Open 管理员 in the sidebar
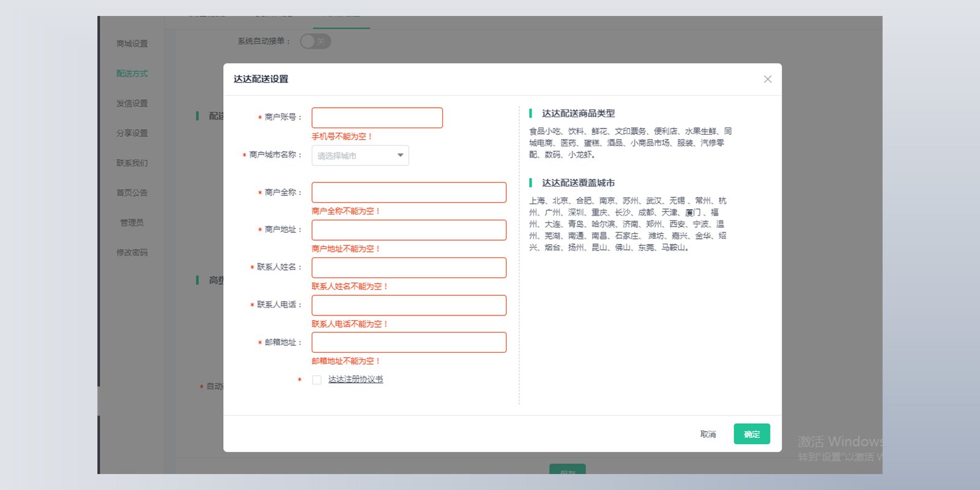Screen dimensions: 980x490 (x=132, y=222)
